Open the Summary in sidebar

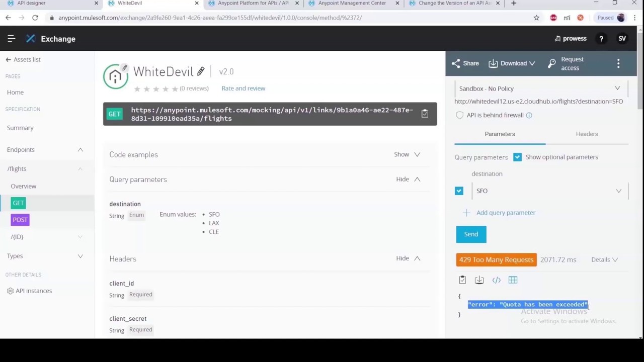pyautogui.click(x=20, y=128)
